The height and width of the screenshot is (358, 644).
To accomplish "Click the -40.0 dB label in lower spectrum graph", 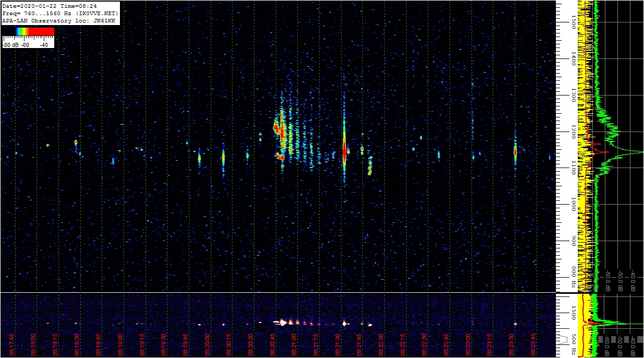I will (633, 345).
